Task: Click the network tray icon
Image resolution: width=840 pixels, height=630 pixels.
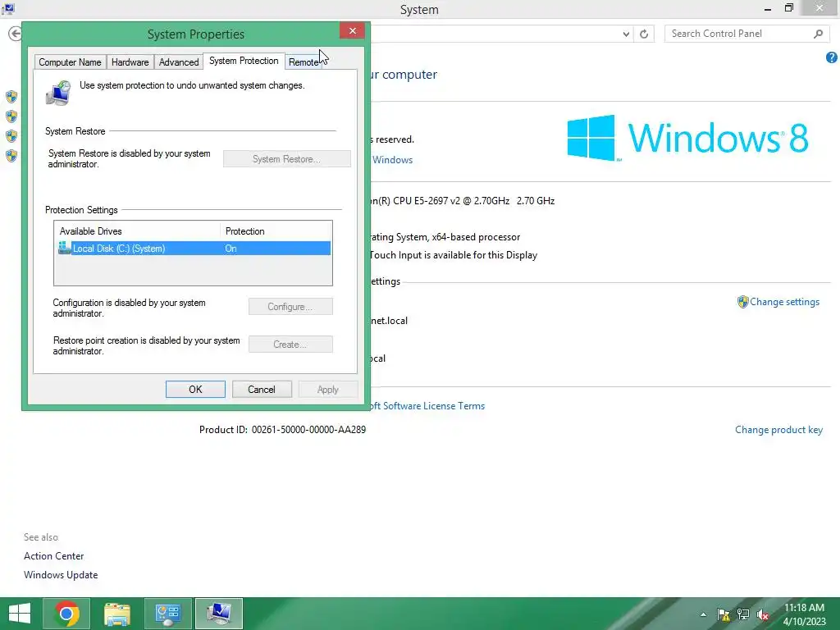Action: coord(743,614)
